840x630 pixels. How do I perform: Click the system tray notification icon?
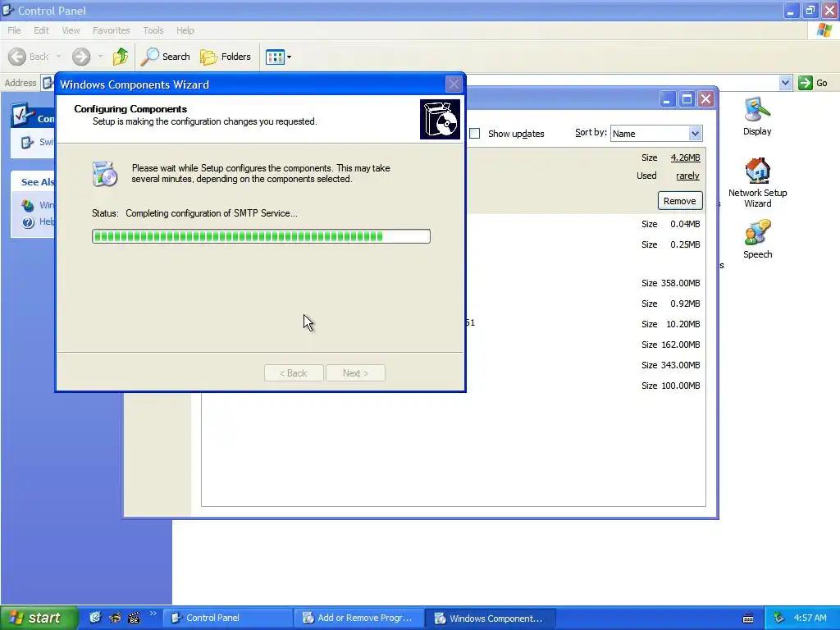coord(779,619)
